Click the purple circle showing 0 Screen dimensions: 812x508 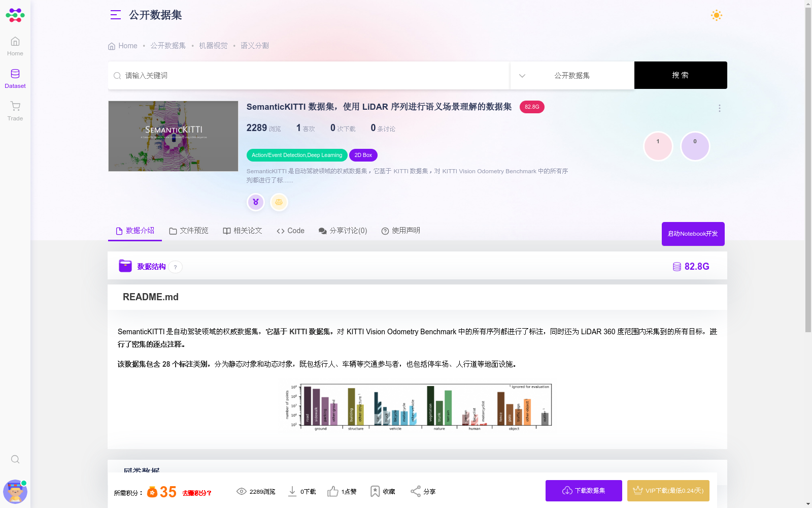(695, 146)
